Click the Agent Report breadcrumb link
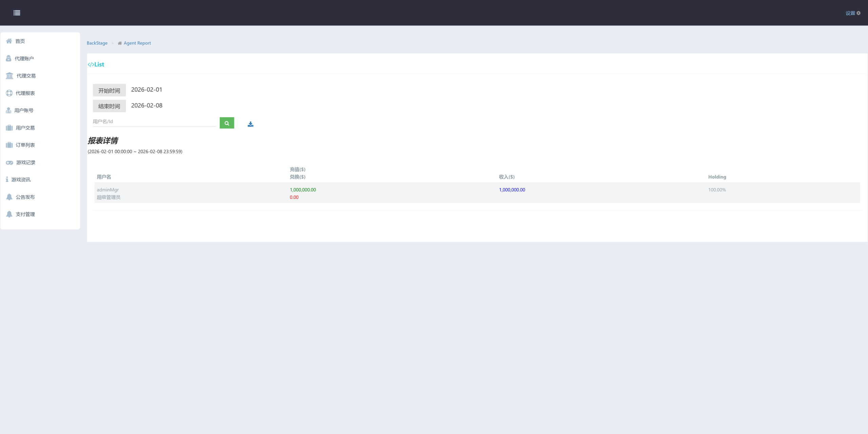 [137, 43]
